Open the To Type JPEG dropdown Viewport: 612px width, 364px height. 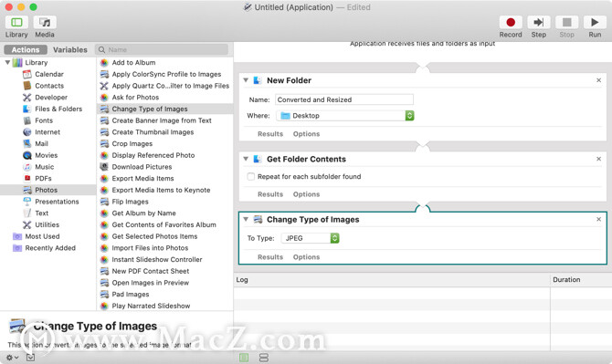click(x=310, y=238)
